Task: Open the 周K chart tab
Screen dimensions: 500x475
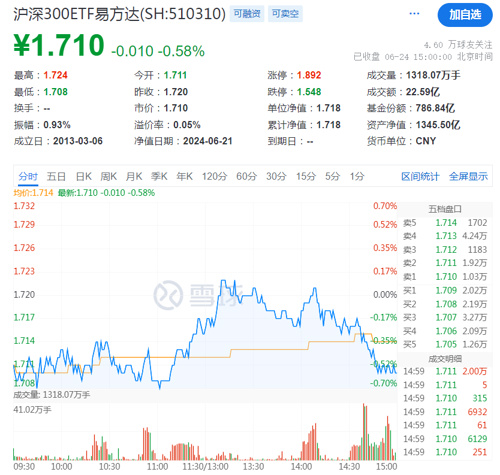Action: point(109,176)
